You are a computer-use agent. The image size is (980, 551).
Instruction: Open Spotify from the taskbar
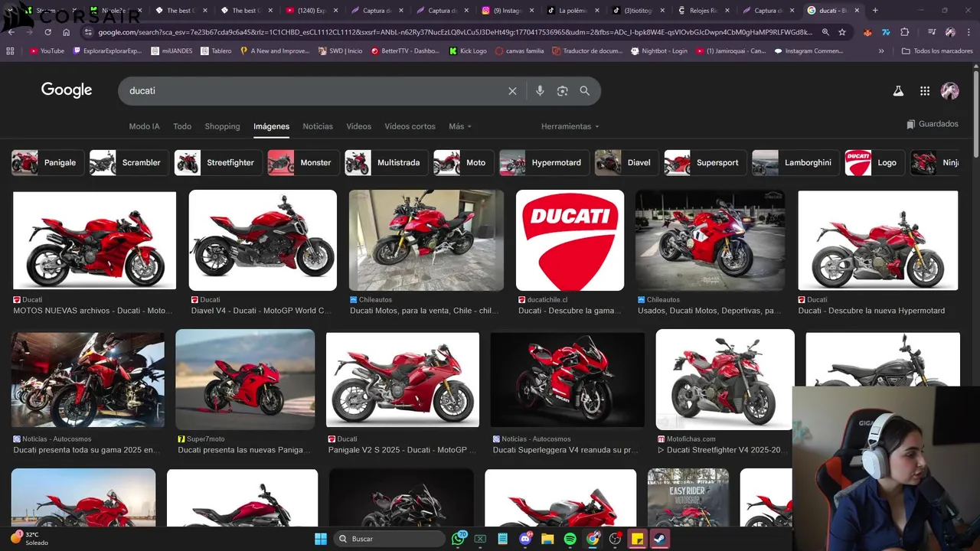(570, 539)
